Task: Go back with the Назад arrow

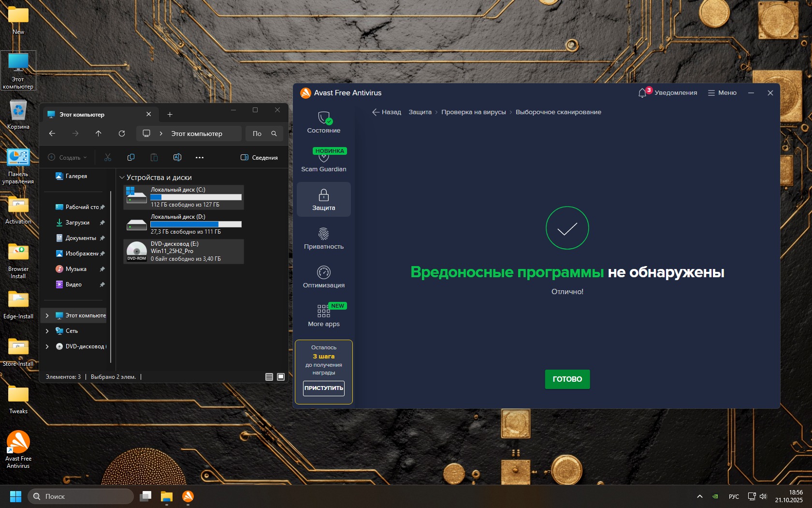Action: (387, 112)
